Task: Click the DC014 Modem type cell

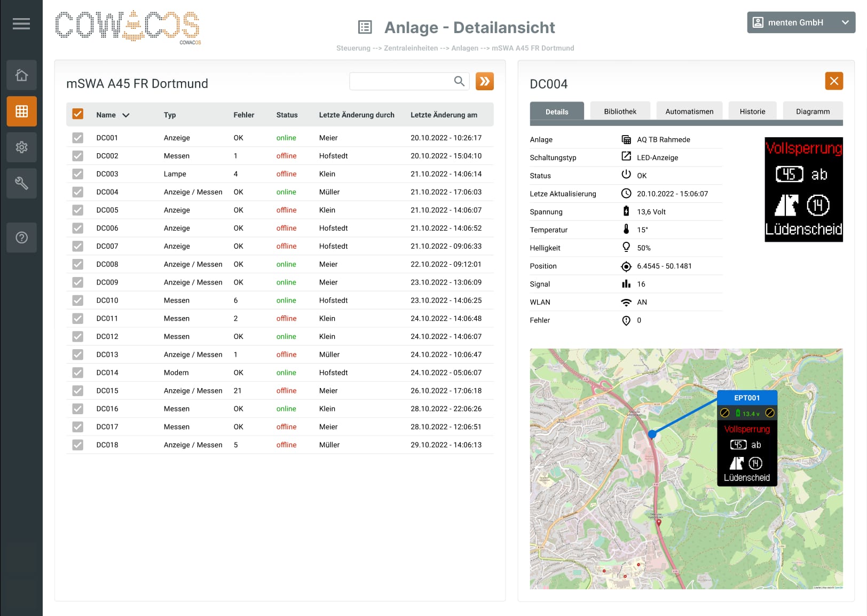Action: 176,373
